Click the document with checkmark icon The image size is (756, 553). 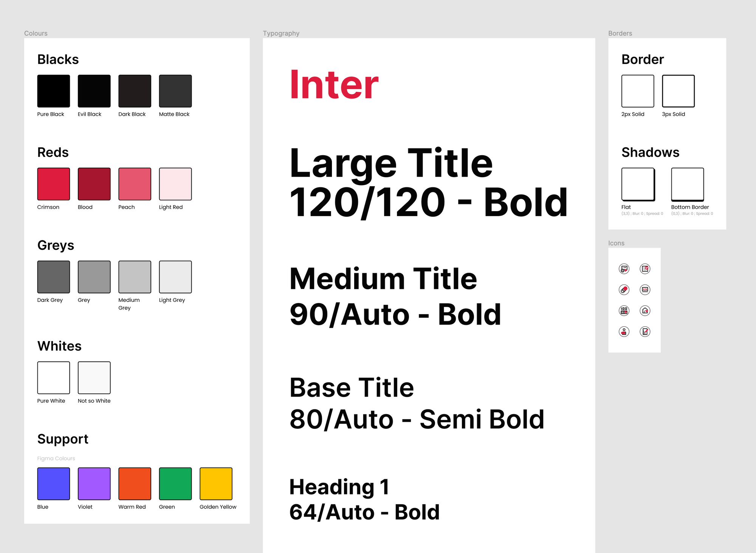point(645,269)
